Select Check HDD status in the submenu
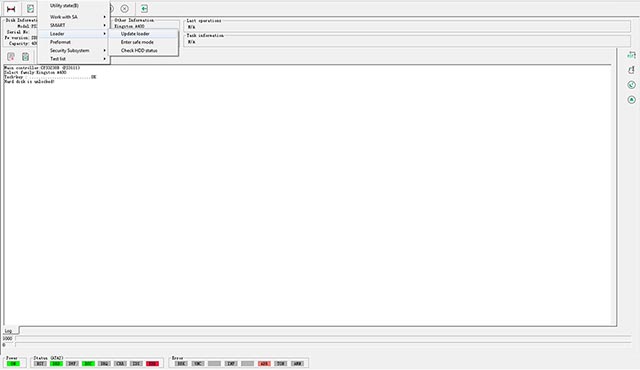Image resolution: width=640 pixels, height=370 pixels. [x=143, y=51]
